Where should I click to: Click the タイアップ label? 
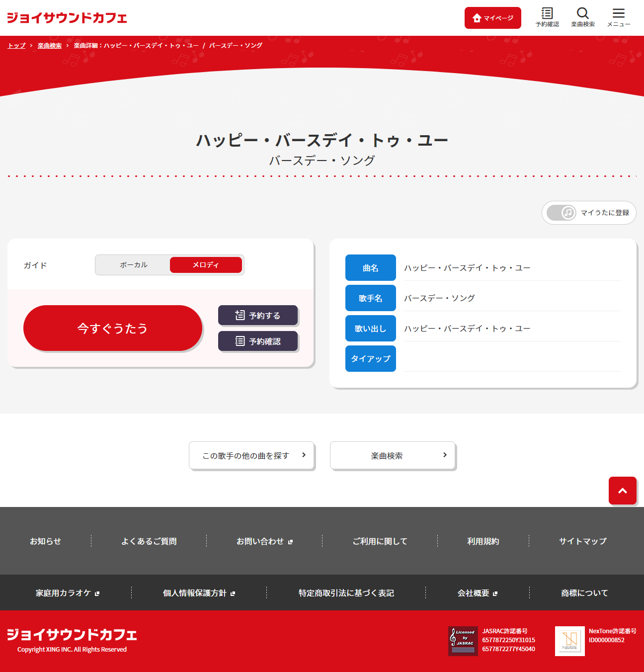pos(371,359)
